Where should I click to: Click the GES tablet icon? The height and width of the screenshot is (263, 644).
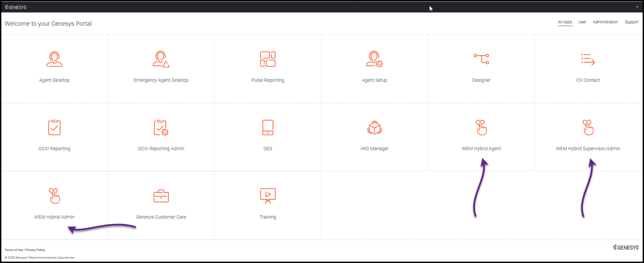pos(268,127)
